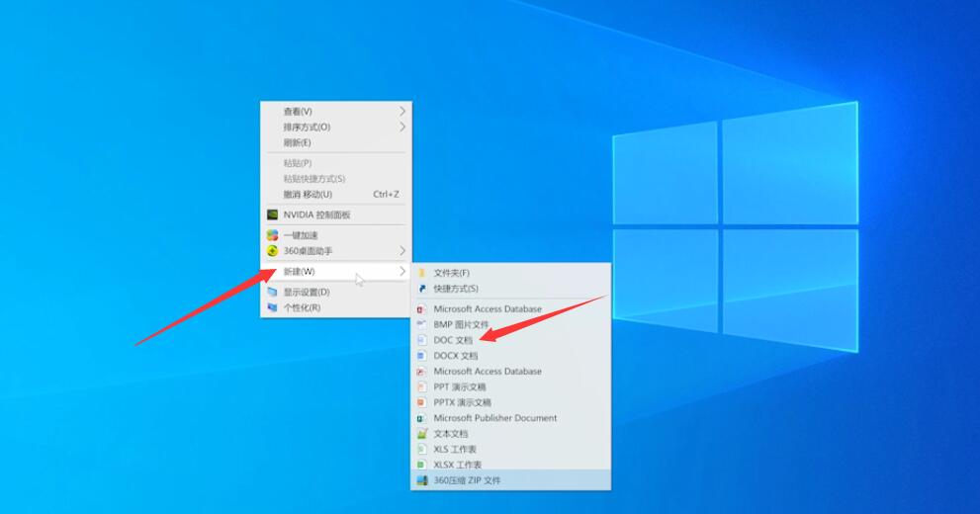This screenshot has width=980, height=514.
Task: Click the PPT 演示文稿 icon
Action: click(x=422, y=386)
